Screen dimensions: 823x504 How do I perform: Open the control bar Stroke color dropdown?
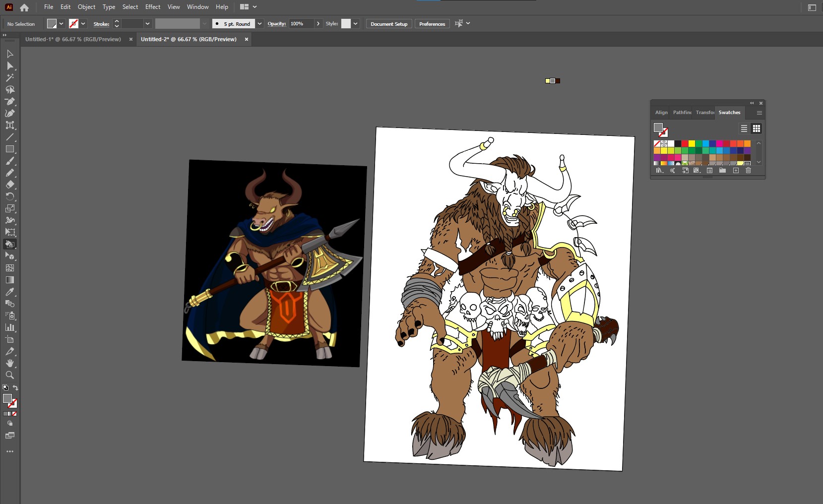pos(83,24)
